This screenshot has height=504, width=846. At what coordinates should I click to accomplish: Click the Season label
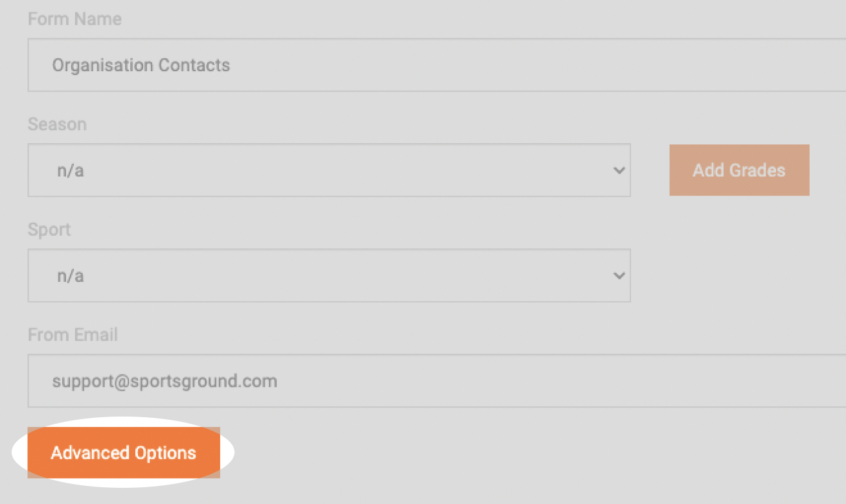pyautogui.click(x=57, y=124)
